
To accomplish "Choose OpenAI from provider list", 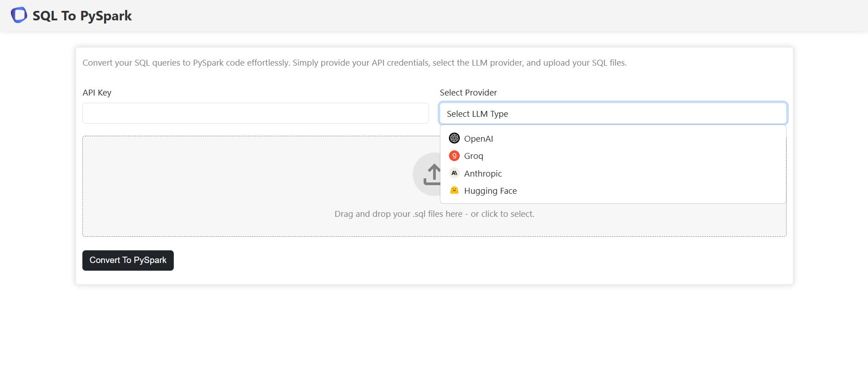I will 613,139.
